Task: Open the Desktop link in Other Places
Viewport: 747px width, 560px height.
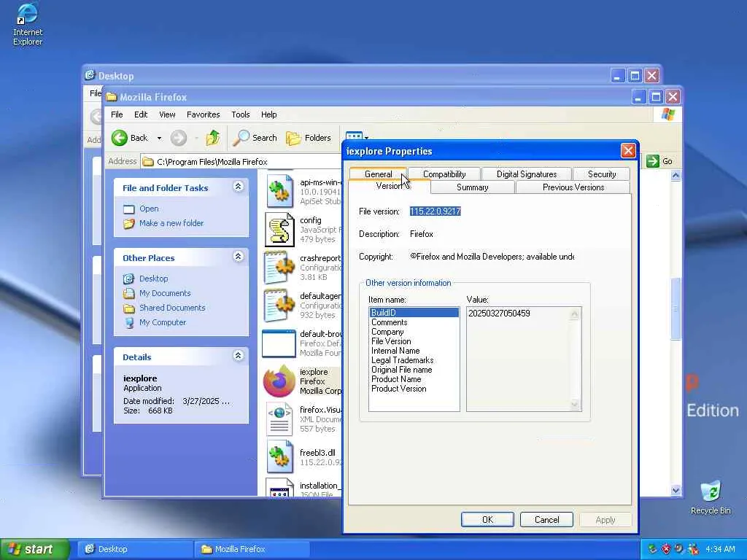Action: point(153,279)
